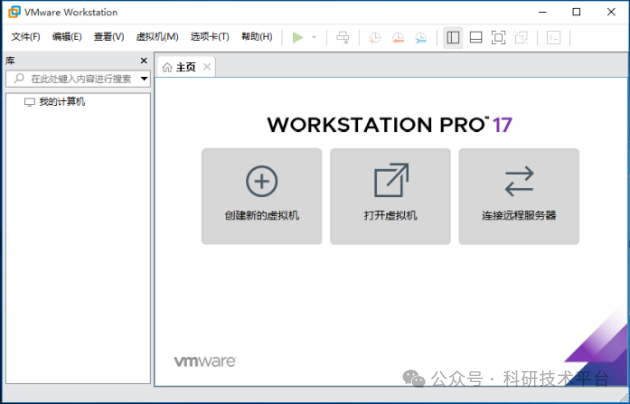Open the 帮助(H) menu
This screenshot has height=404, width=630.
pos(257,37)
